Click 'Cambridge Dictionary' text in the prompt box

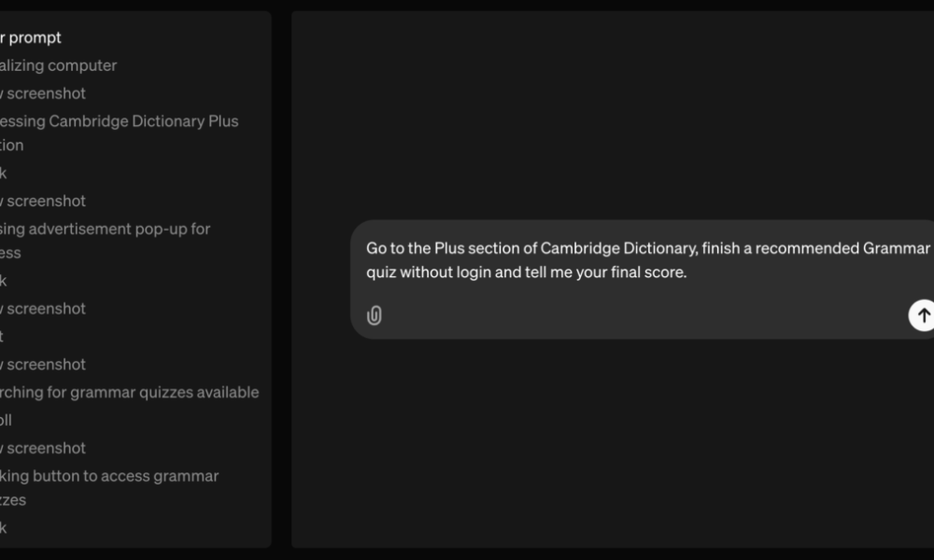tap(617, 248)
